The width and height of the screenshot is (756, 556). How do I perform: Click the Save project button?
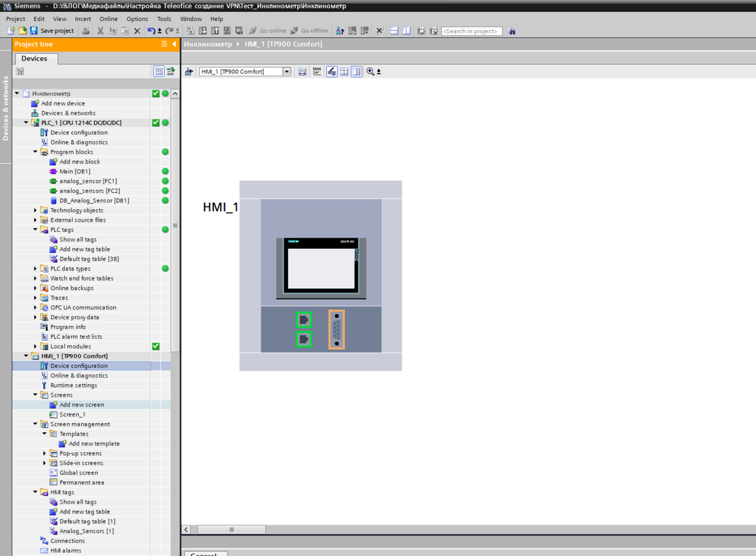(x=52, y=30)
